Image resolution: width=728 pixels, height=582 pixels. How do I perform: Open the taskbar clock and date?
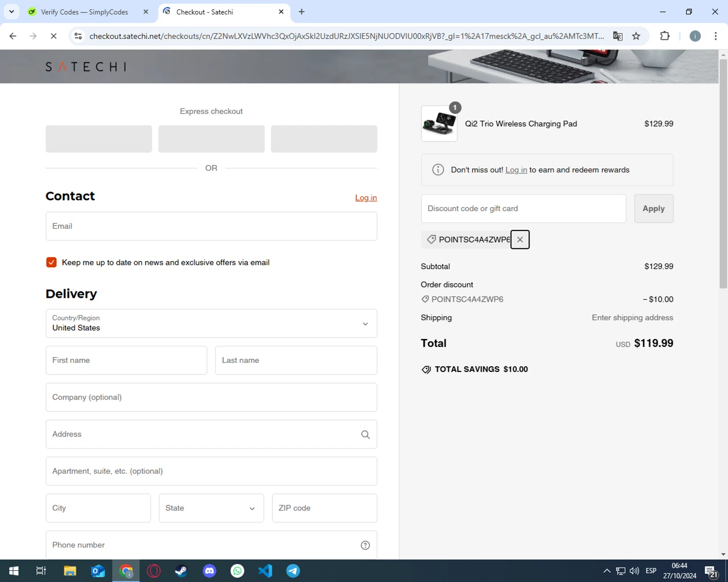tap(679, 571)
